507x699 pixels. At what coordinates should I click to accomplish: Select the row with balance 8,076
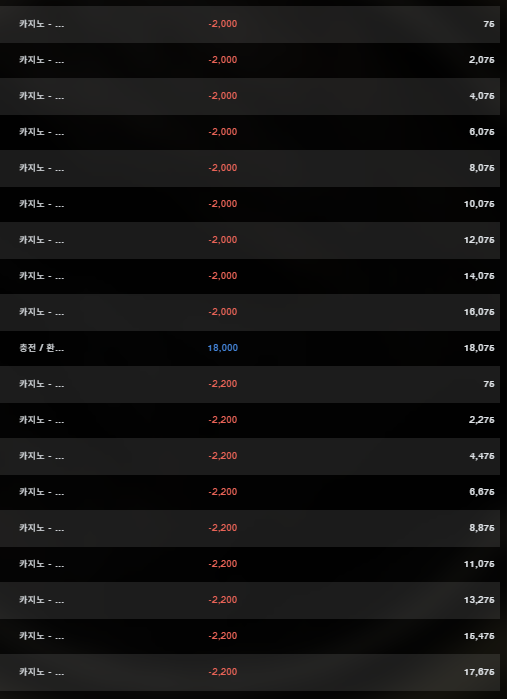click(x=250, y=168)
